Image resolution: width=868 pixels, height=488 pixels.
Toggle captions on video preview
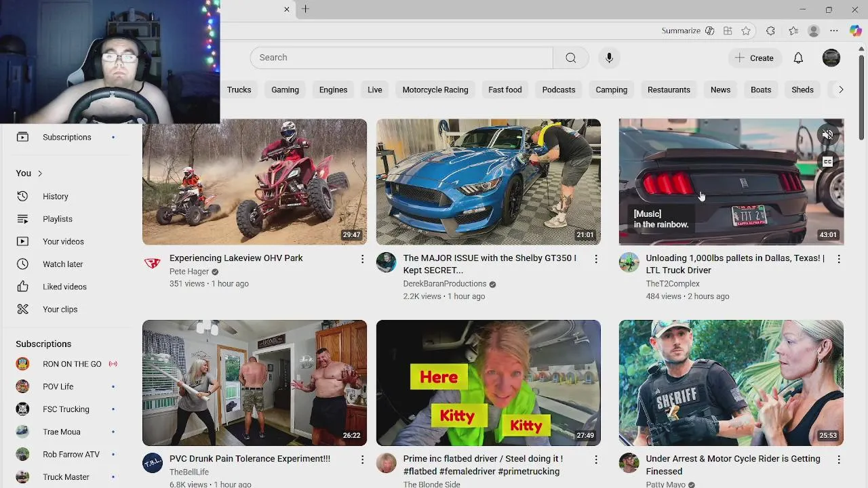pyautogui.click(x=827, y=161)
